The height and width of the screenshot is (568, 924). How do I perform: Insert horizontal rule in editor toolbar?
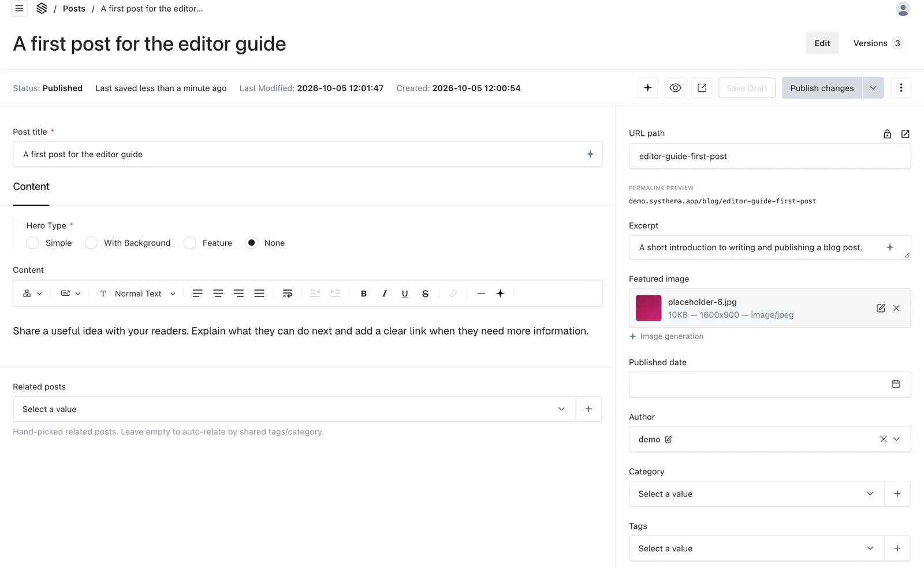481,294
